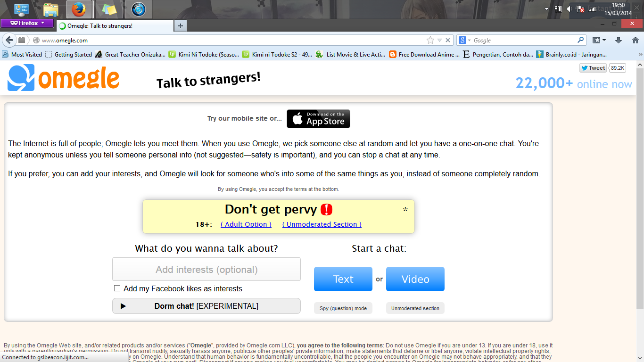Open Blogger Free Download Anime bookmark
Screen dimensions: 644x362
424,54
